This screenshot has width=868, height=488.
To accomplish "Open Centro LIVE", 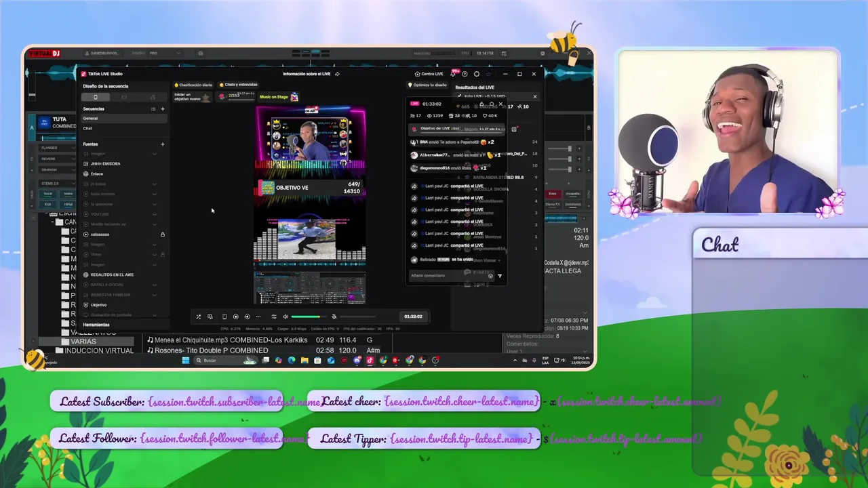I will (x=429, y=74).
